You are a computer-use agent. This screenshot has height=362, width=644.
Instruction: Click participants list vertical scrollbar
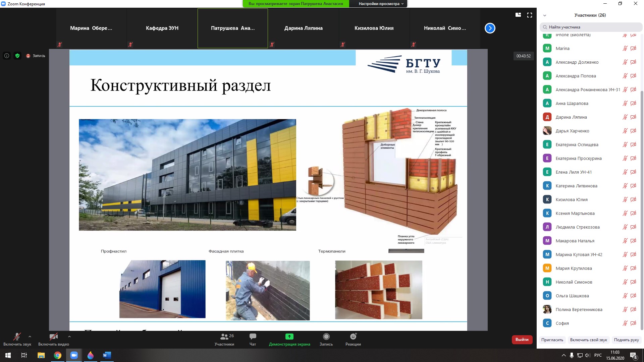click(642, 210)
